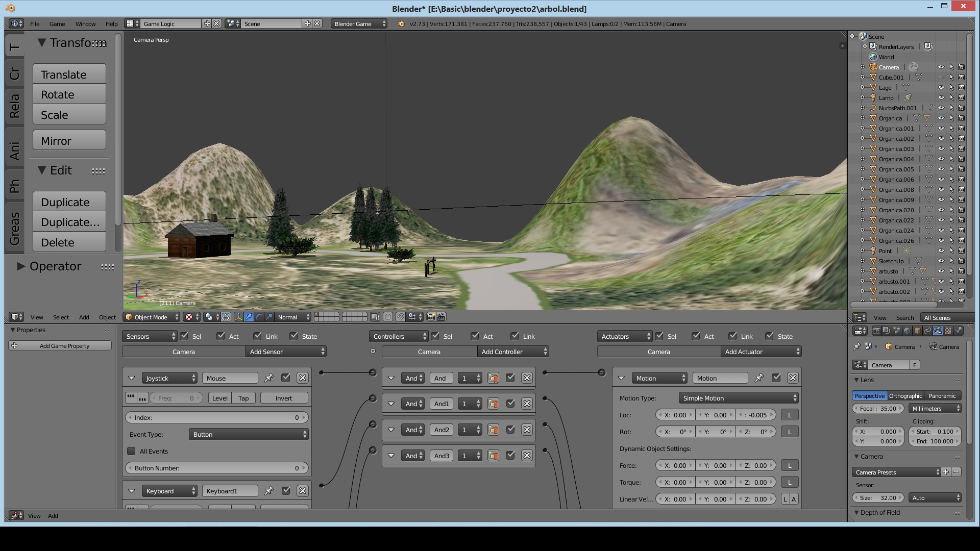The height and width of the screenshot is (551, 980).
Task: Enable the All Events checkbox
Action: (x=132, y=451)
